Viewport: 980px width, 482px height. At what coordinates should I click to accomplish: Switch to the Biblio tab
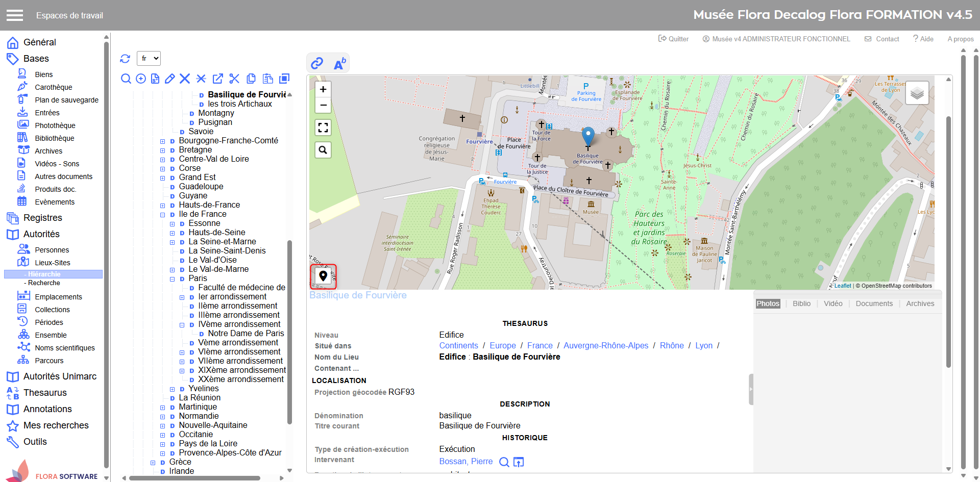(801, 303)
